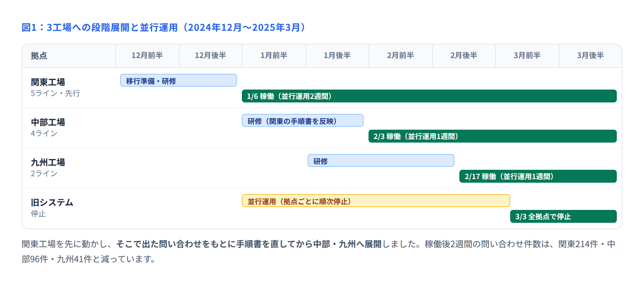Select the 拠点 column header
Viewport: 644px width, 288px height.
tap(69, 56)
